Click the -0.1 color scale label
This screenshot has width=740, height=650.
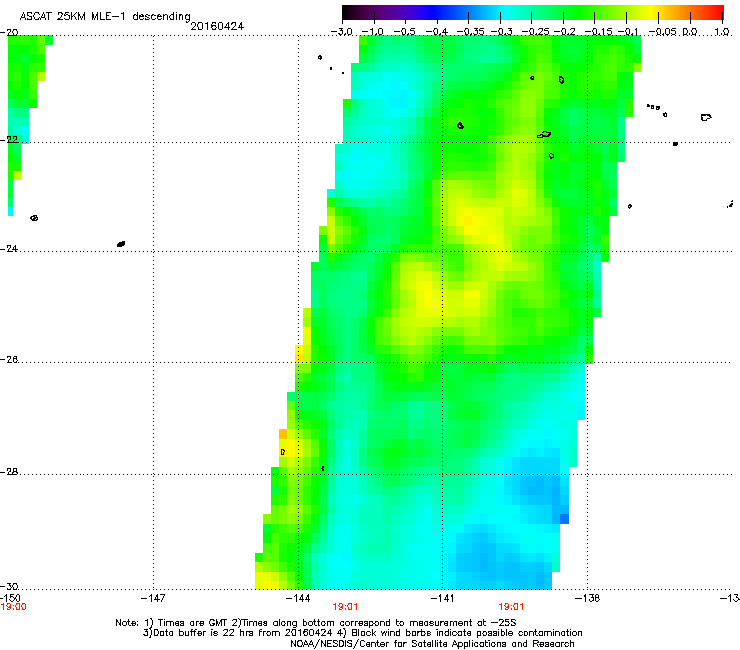pos(628,32)
